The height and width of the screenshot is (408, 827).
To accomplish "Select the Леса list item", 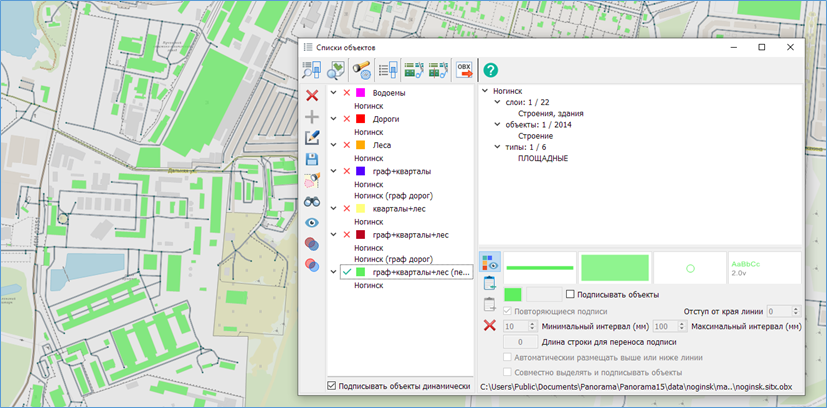I will coord(384,145).
